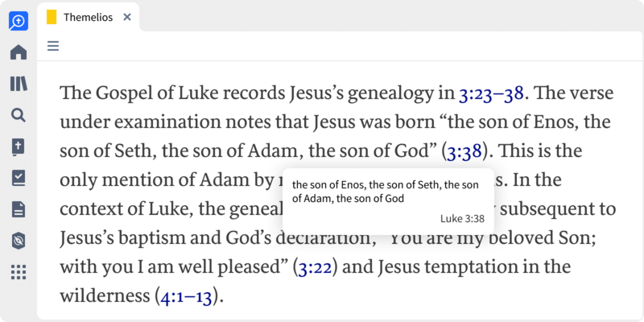The image size is (644, 322).
Task: Open the checklist book icon in sidebar
Action: coord(19,178)
